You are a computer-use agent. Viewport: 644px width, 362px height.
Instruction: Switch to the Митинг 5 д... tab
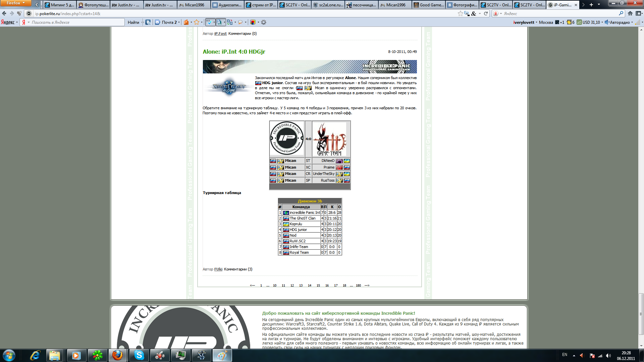[x=59, y=5]
